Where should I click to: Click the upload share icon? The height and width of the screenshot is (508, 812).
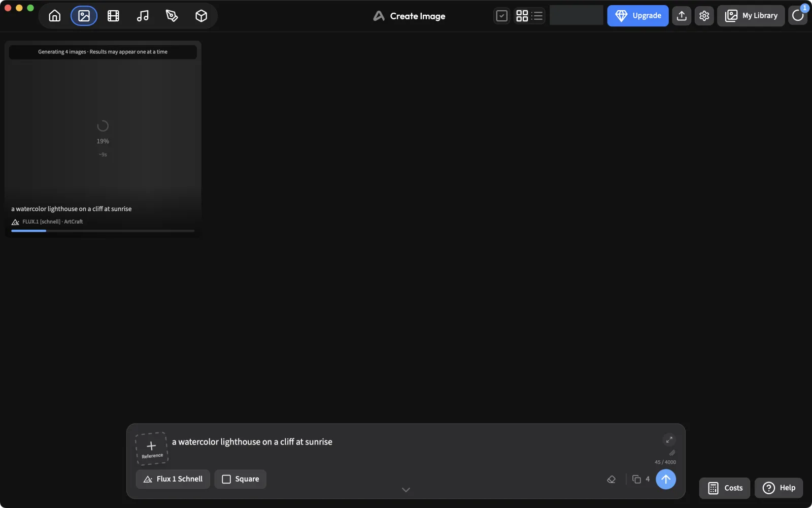(x=682, y=16)
